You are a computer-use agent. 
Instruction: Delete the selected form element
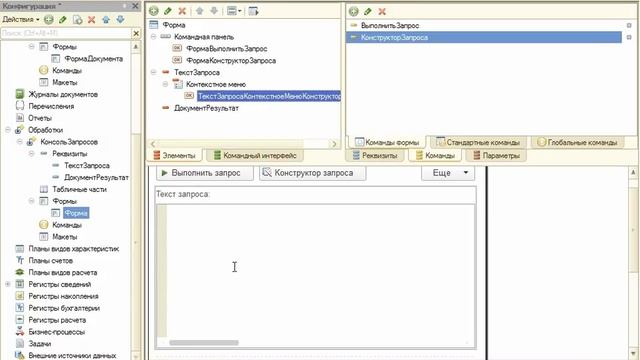coord(182,11)
